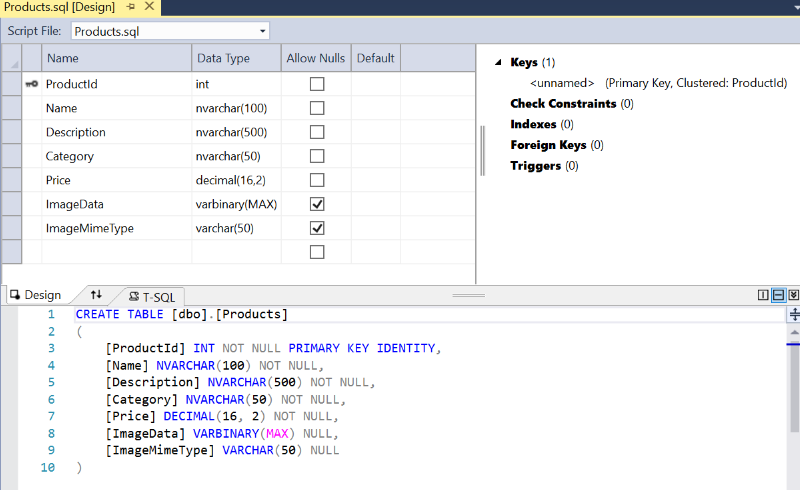Click the nvarchar(50) data type cell
800x490 pixels.
[236, 156]
